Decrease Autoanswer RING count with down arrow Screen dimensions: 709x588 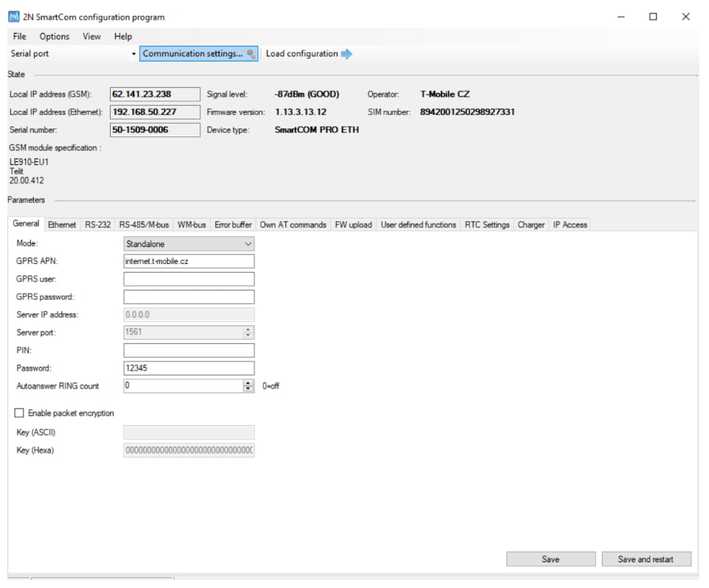tap(248, 389)
